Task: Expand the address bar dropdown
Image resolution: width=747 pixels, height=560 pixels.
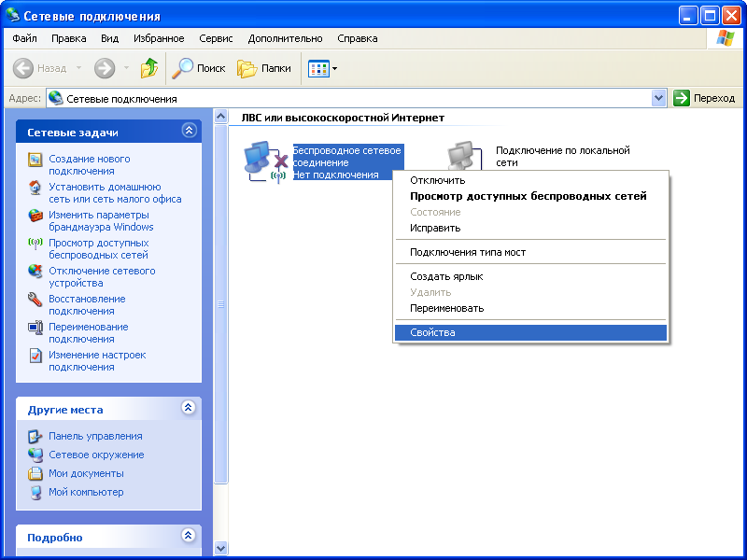Action: (658, 98)
